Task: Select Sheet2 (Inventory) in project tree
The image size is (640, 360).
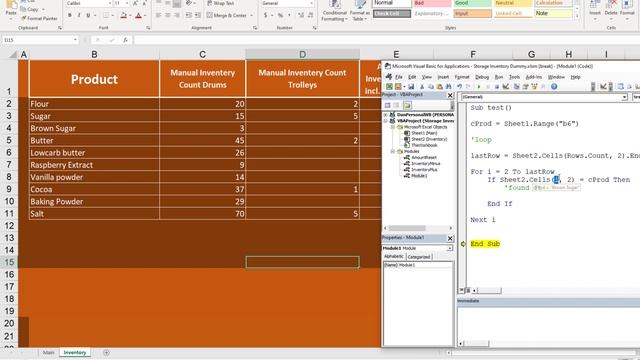Action: coord(426,139)
